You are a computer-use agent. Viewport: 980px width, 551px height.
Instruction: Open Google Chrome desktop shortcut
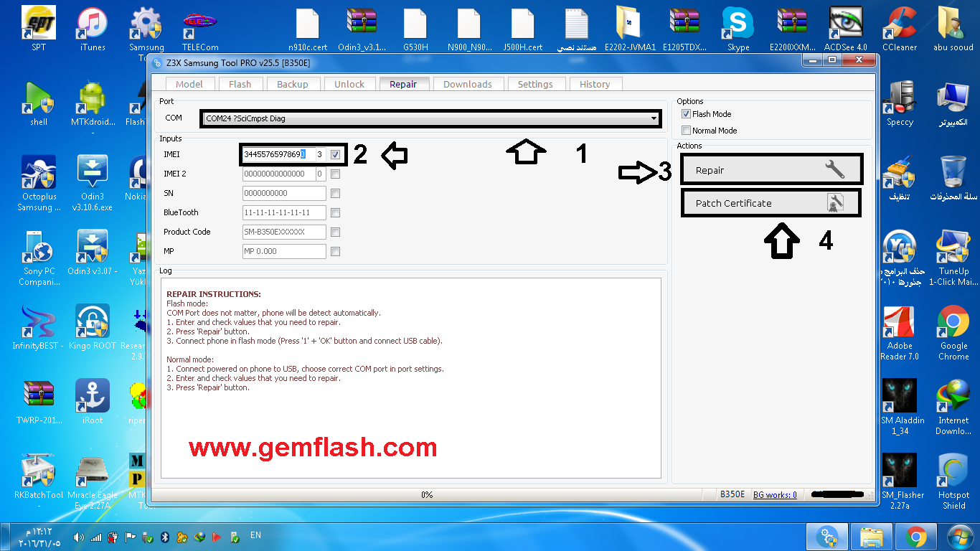pyautogui.click(x=953, y=332)
